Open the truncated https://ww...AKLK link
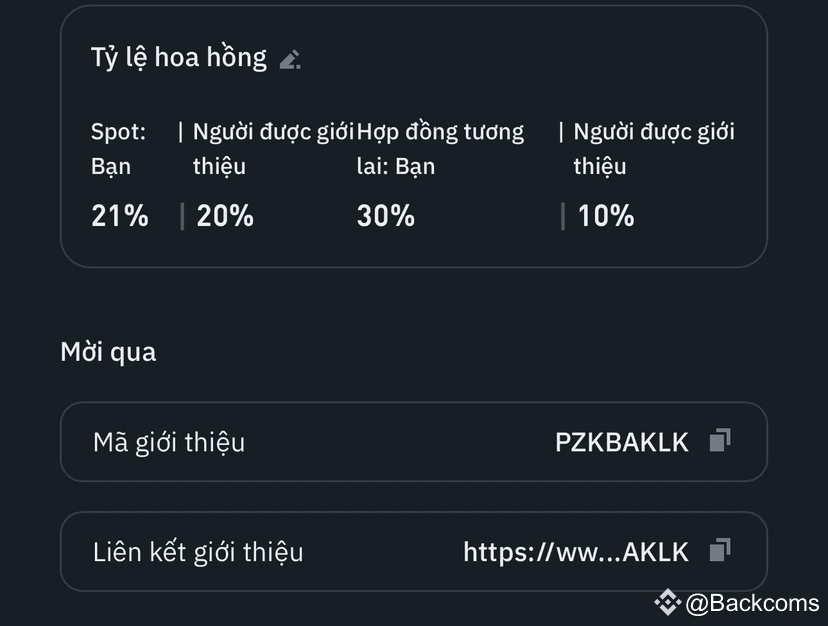The image size is (828, 626). pos(576,552)
